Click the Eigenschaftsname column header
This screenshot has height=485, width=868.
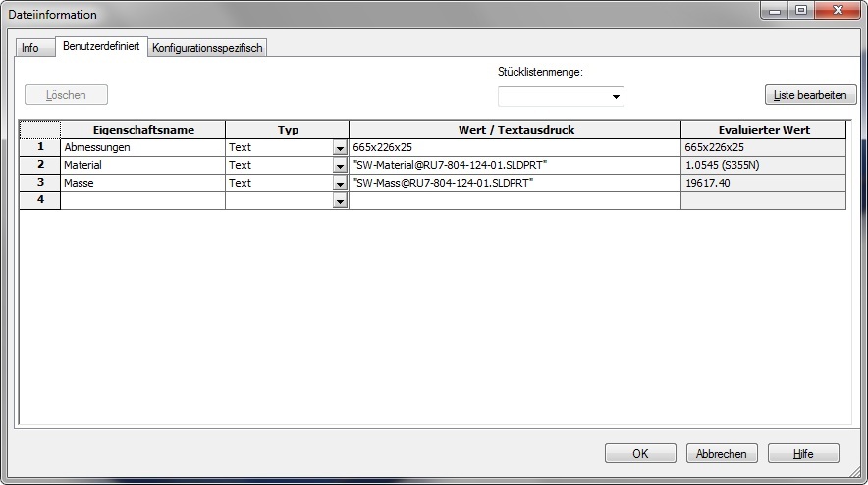coord(142,131)
